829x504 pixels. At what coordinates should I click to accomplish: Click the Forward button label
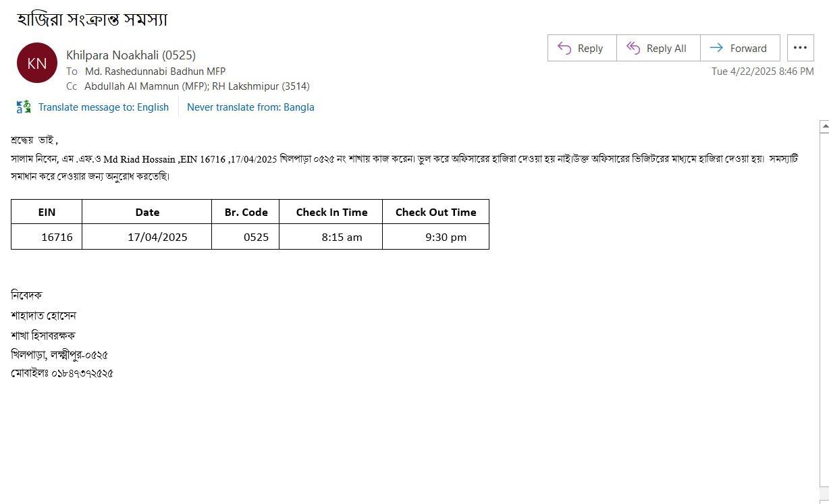(748, 49)
